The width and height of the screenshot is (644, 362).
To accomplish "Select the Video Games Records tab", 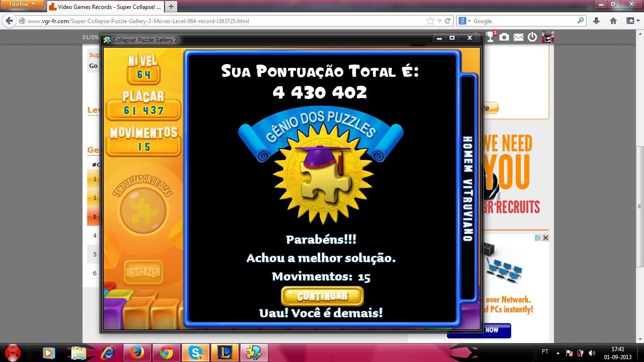I will coord(105,7).
